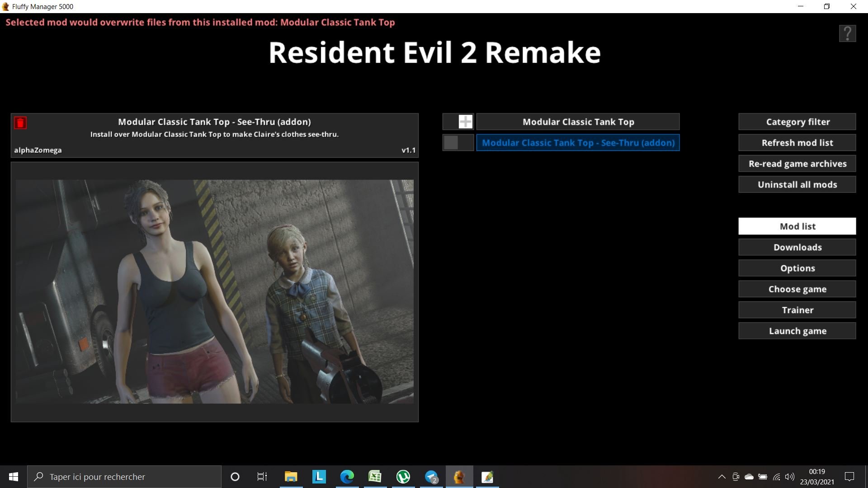This screenshot has width=868, height=488.
Task: Click the question mark help icon
Action: pos(847,33)
